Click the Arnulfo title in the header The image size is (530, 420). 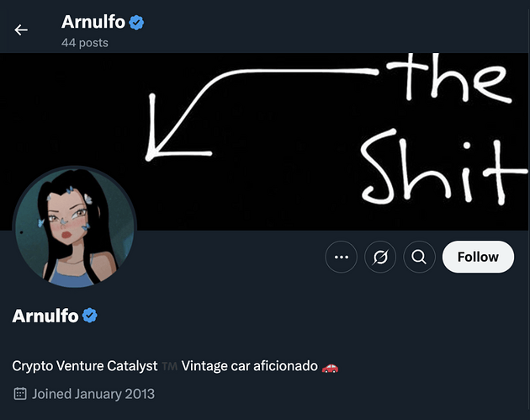93,23
